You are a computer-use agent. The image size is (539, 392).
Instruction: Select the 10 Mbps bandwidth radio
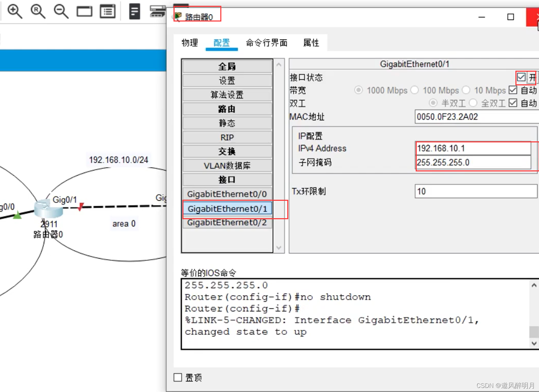[x=466, y=90]
